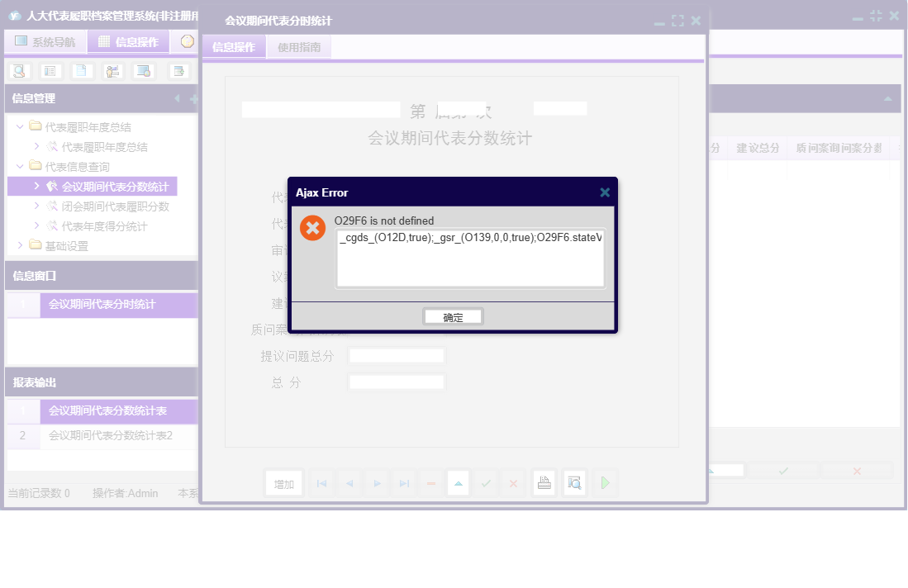Click the green checkmark in the right background panel
This screenshot has height=588, width=908.
point(783,471)
